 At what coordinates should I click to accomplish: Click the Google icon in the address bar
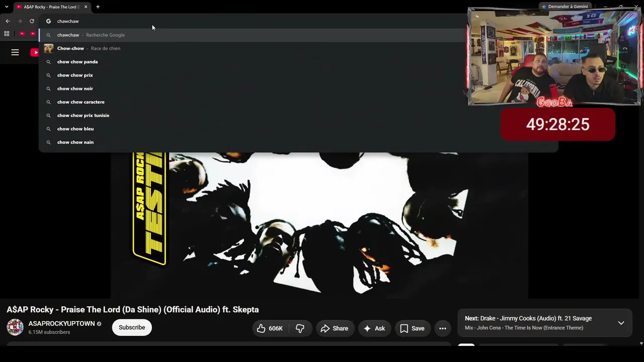point(49,21)
